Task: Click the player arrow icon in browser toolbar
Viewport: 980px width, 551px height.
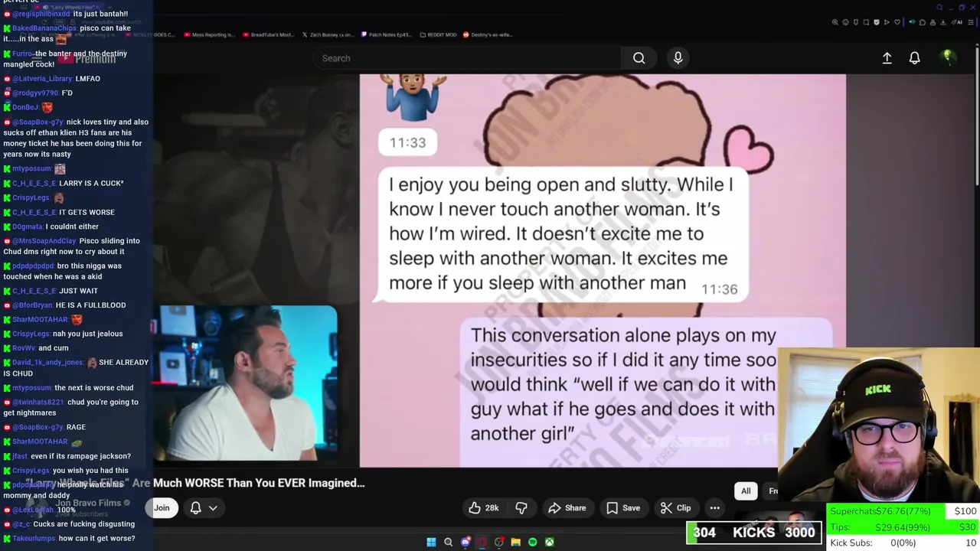Action: coord(887,22)
